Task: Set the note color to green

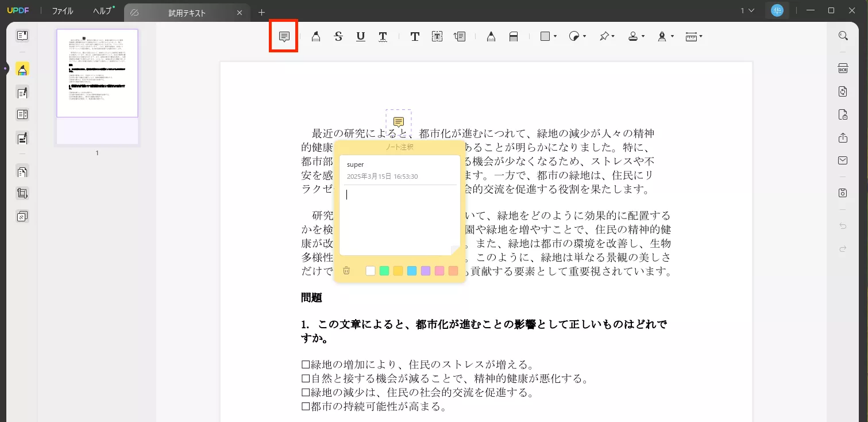Action: pos(384,271)
